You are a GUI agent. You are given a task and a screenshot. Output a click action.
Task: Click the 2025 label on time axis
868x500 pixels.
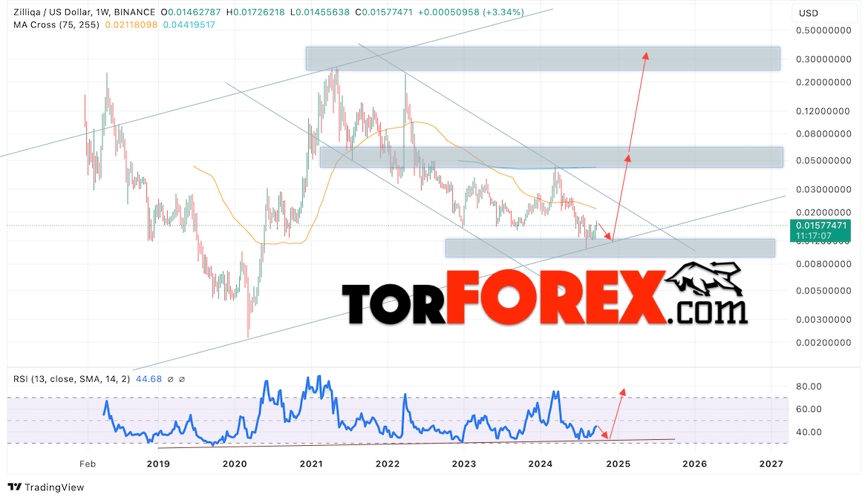(619, 464)
